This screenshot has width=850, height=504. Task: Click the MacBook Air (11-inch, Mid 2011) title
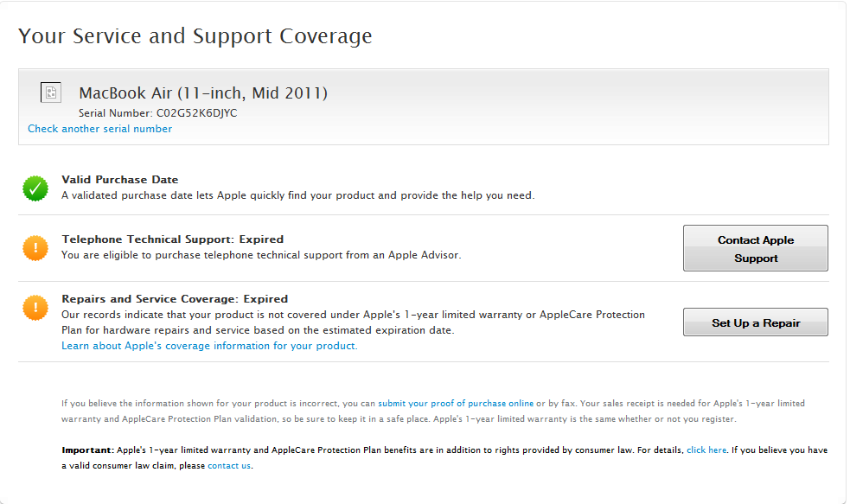pos(203,93)
